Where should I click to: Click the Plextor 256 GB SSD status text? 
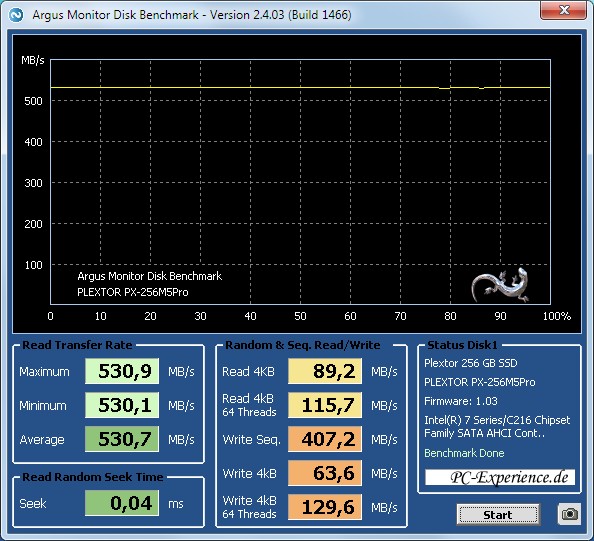click(471, 363)
